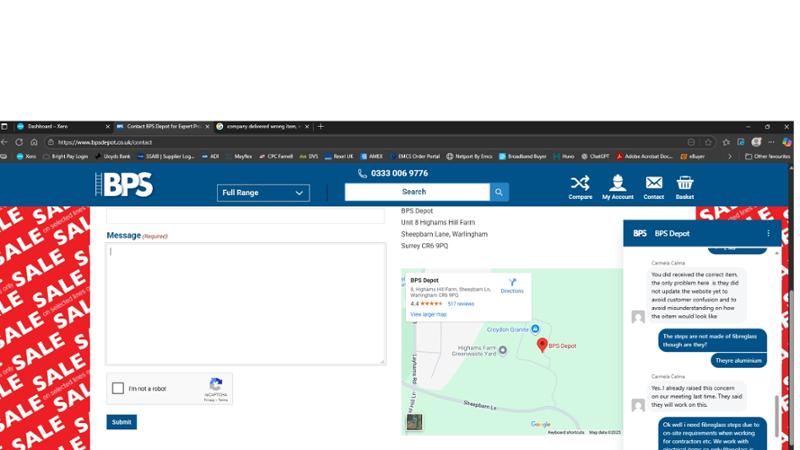Click the BPS Depot red map pin
Screen dimensions: 800x450
point(542,345)
